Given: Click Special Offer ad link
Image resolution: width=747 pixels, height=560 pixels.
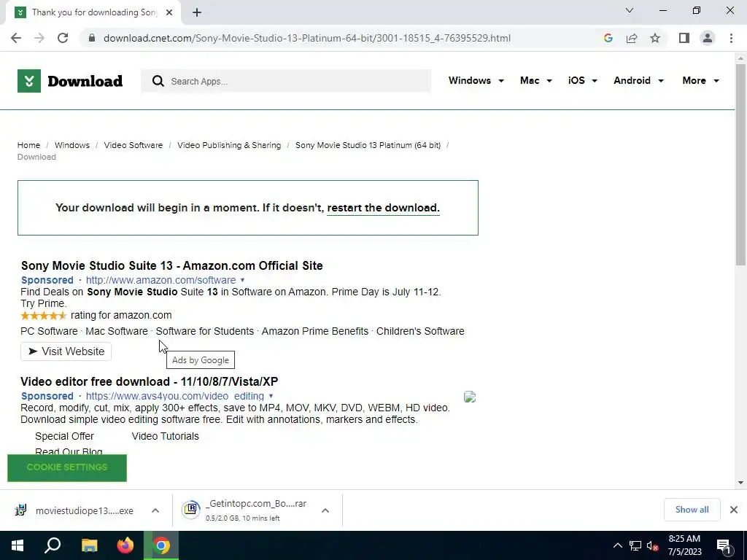Looking at the screenshot, I should (64, 436).
